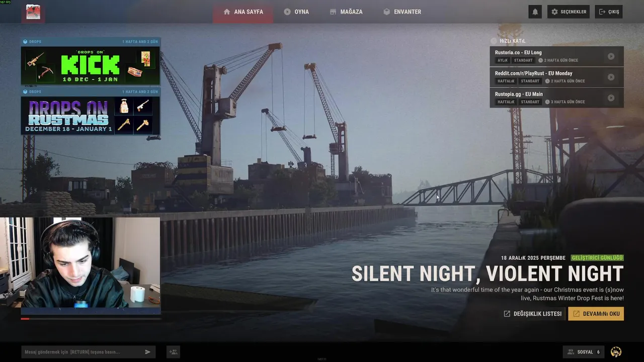Click the 18 ARALIK 2025 PERŞEMBE date
This screenshot has height=362, width=644.
[533, 258]
